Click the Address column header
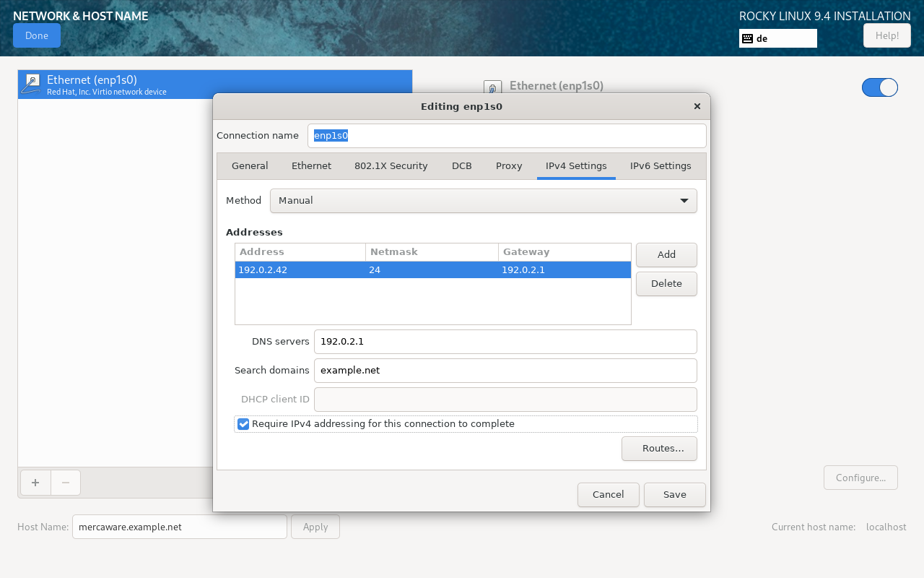The height and width of the screenshot is (578, 924). (300, 252)
